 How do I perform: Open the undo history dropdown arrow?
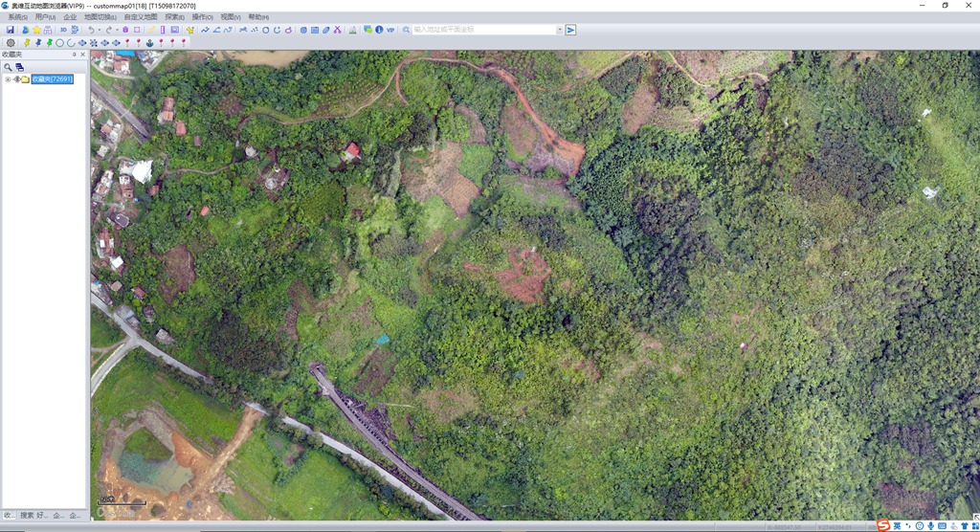pos(100,30)
